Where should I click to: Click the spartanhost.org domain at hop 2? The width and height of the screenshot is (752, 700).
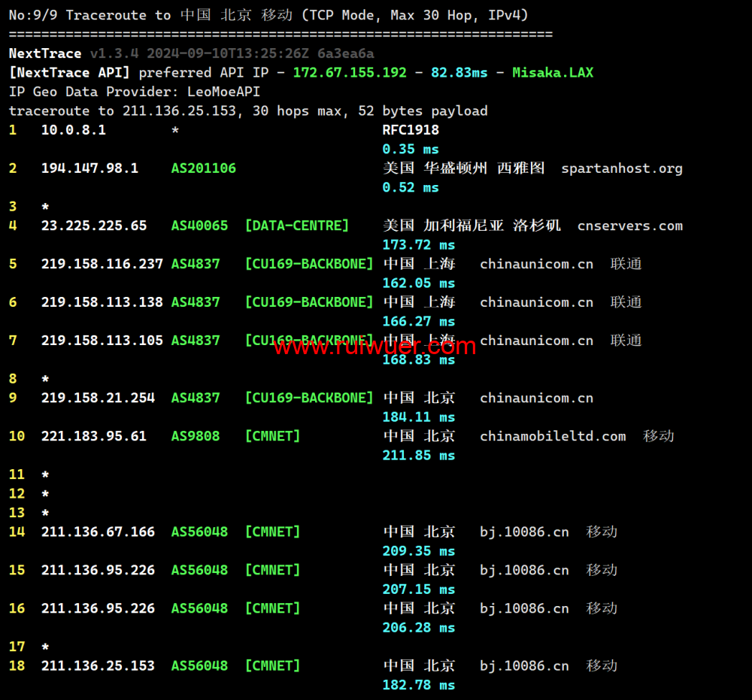[x=621, y=168]
